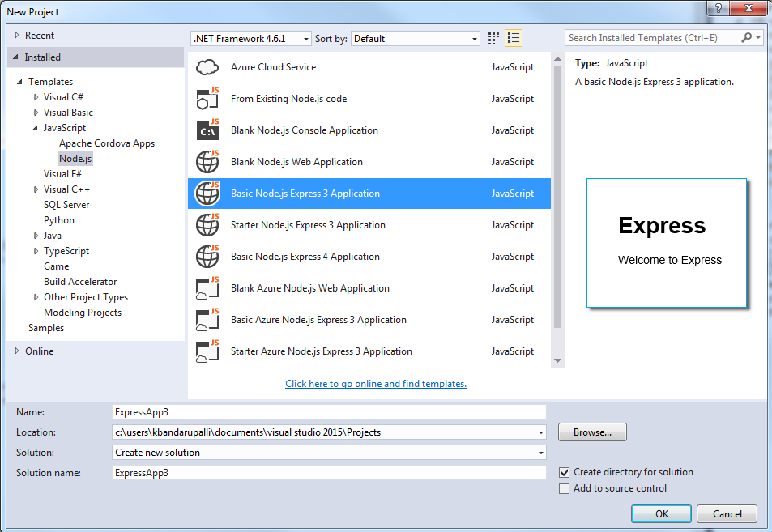This screenshot has height=532, width=772.
Task: Collapse the JavaScript tree node arrow
Action: (35, 128)
